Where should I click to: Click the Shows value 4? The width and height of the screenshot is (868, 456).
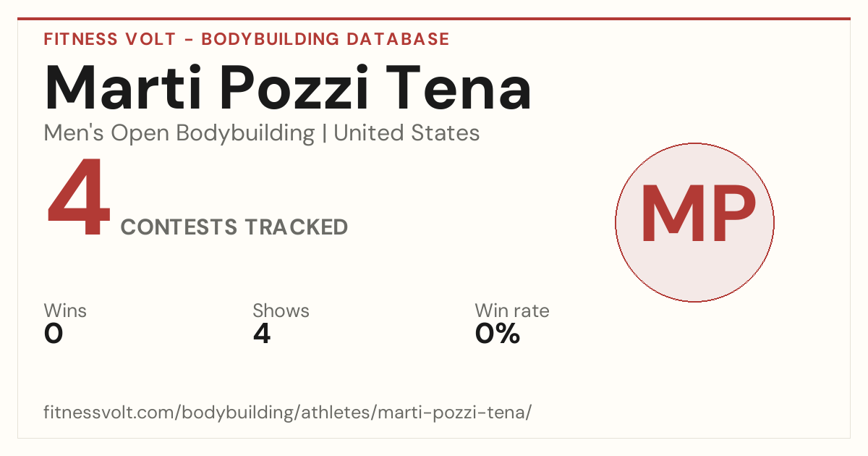[262, 334]
